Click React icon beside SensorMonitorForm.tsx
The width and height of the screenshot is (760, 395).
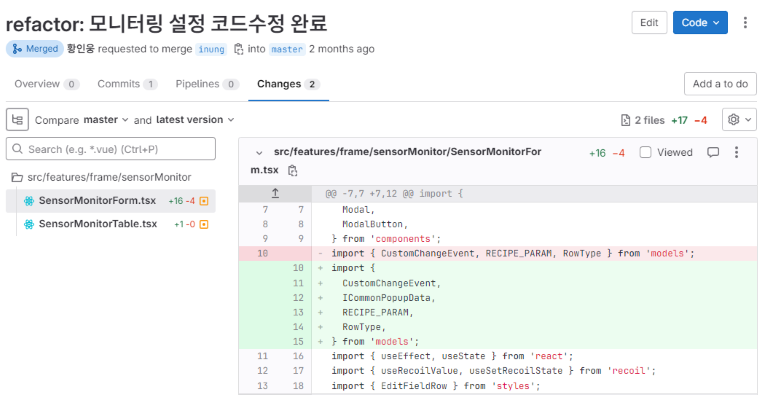29,201
